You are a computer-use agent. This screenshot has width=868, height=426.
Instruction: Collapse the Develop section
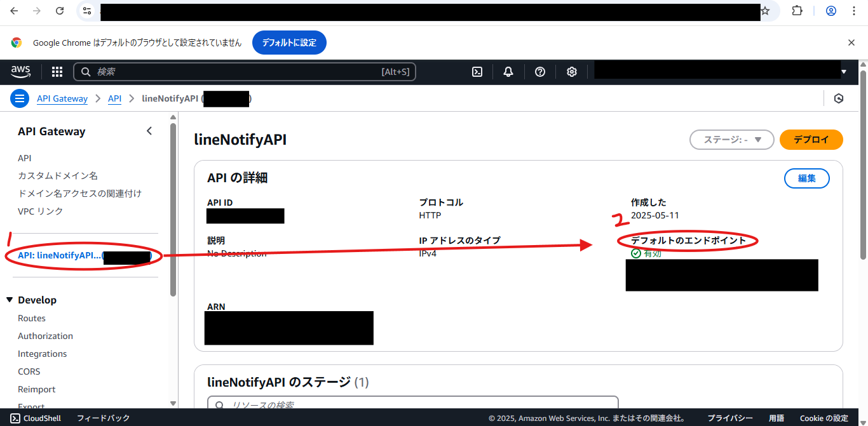10,300
